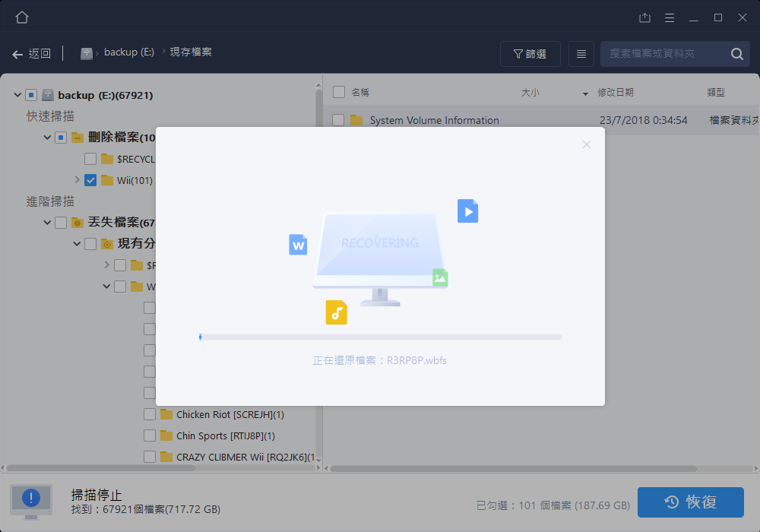Select 現存檔案 breadcrumb item
Image resolution: width=760 pixels, height=532 pixels.
(x=191, y=52)
